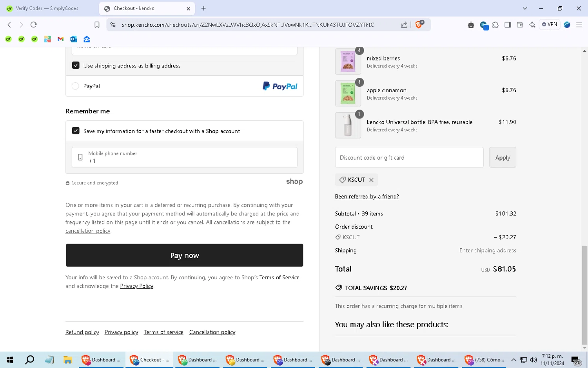Viewport: 588px width, 368px height.
Task: Open the Brave Wallet icon
Action: [520, 25]
